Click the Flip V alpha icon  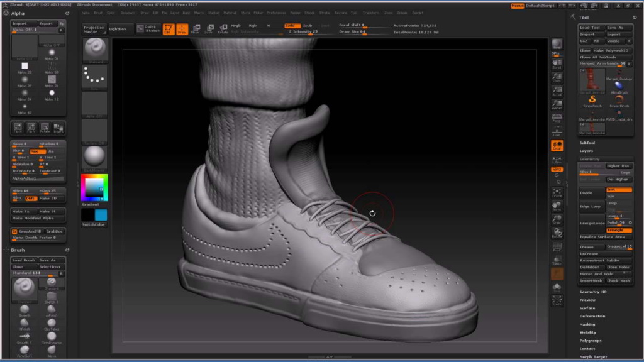point(31,128)
